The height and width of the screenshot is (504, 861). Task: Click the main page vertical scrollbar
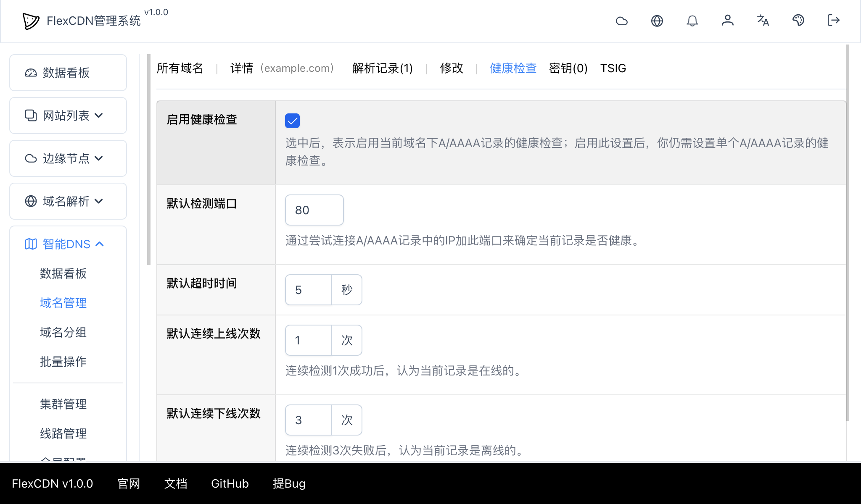point(848,232)
